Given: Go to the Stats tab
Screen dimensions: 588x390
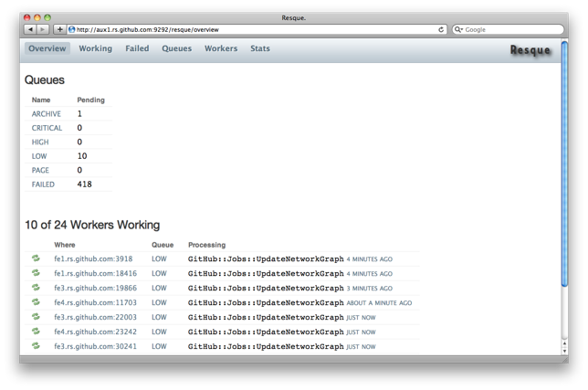Looking at the screenshot, I should coord(260,48).
